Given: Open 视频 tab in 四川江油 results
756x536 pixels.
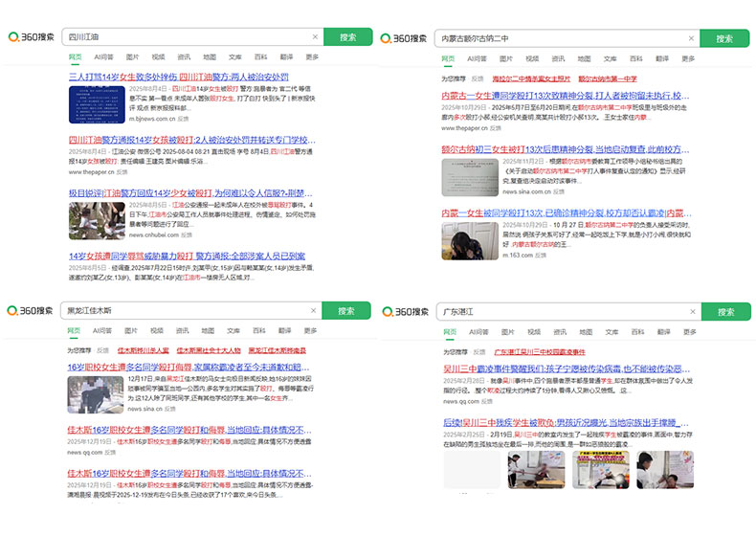Looking at the screenshot, I should (158, 56).
